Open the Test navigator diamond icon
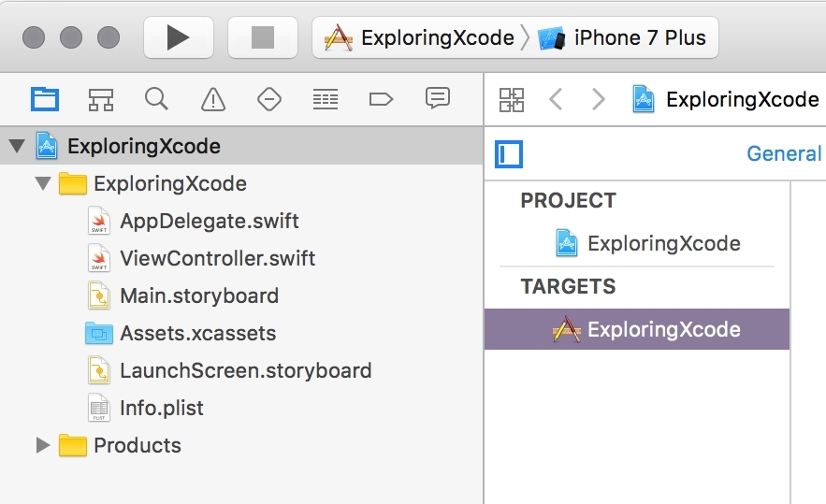 coord(269,99)
